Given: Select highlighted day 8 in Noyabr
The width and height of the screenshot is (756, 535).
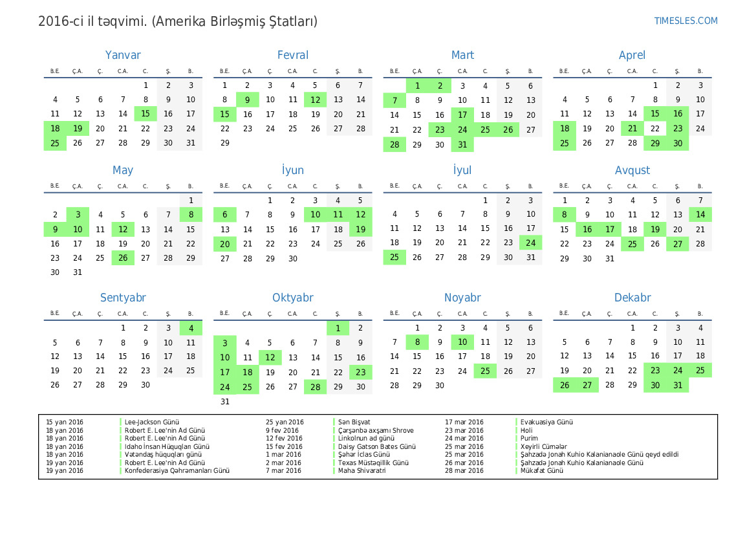Looking at the screenshot, I should 417,342.
